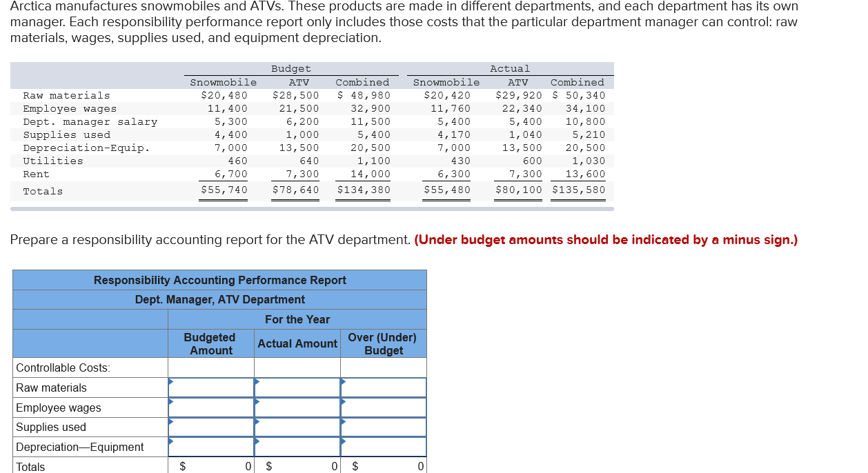Click Supplies used Actual Amount cell

pos(297,427)
